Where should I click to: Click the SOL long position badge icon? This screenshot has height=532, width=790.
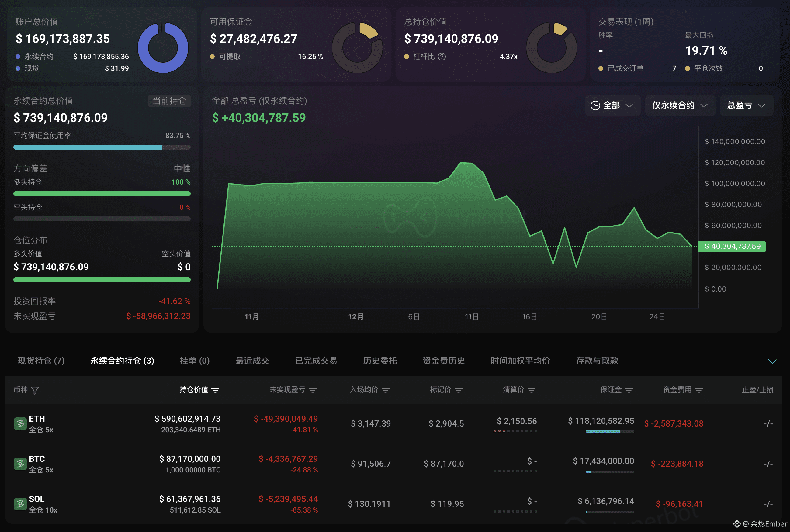click(x=20, y=503)
